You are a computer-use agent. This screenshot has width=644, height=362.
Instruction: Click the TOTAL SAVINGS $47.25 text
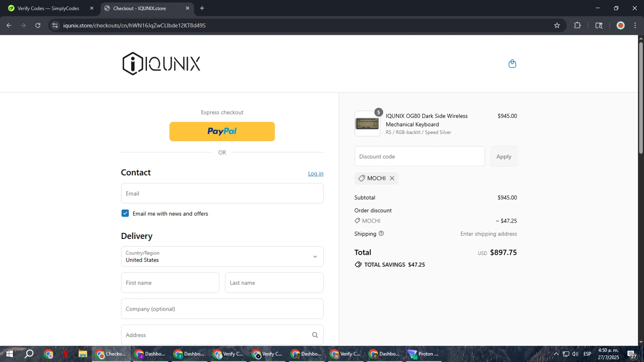395,265
